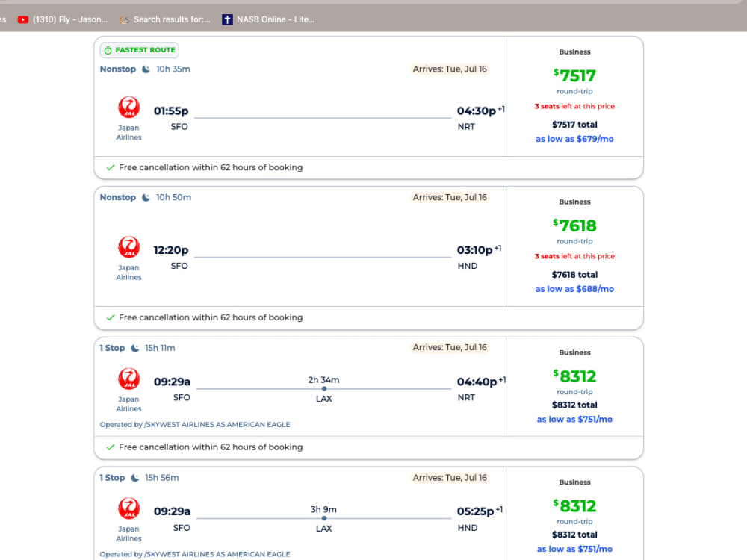Click the 2h 34m LAX layover marker
The image size is (747, 560).
(324, 388)
